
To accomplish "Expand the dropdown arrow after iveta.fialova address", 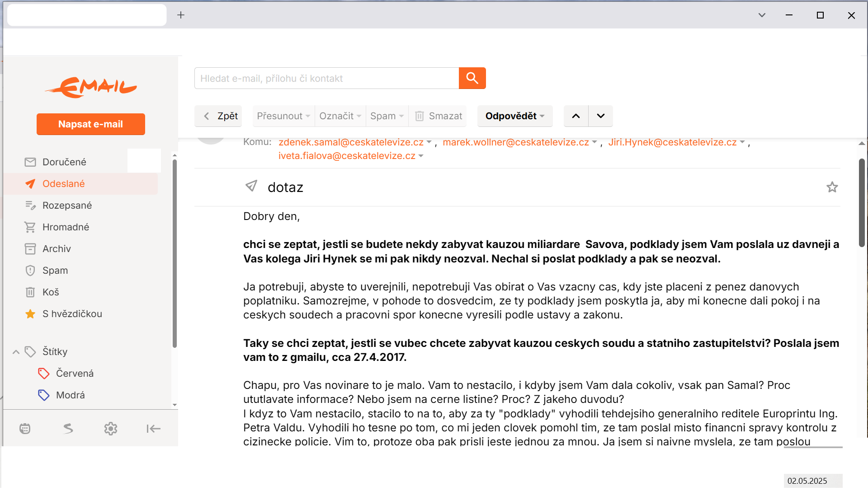I will click(x=421, y=156).
